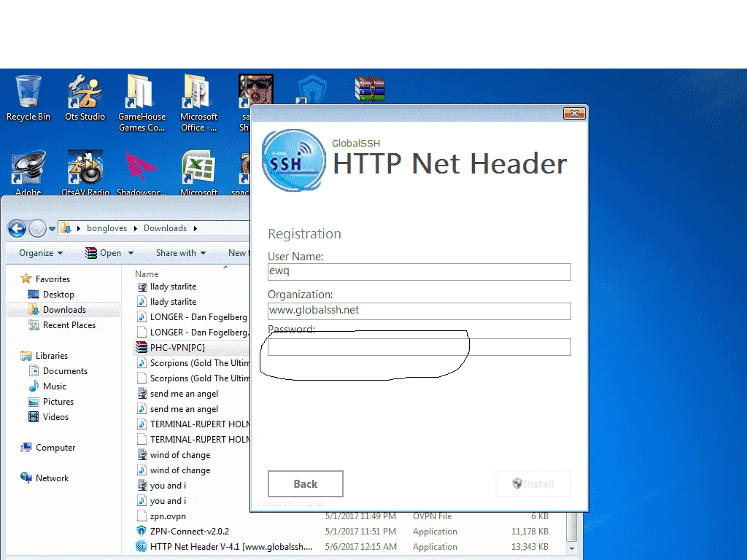Open the Share with dropdown
The height and width of the screenshot is (560, 747).
181,253
